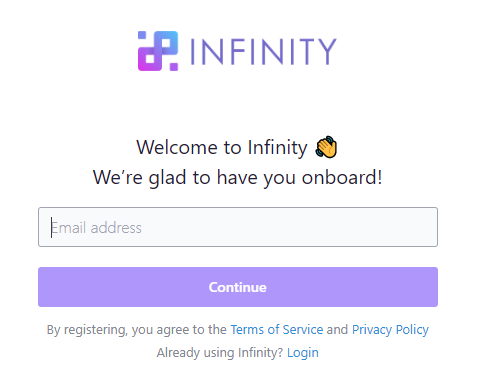
Task: Click the Continue button
Action: (x=238, y=287)
